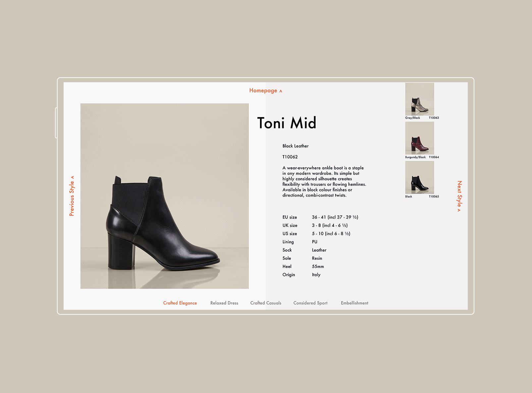Click the T10063 style code label
532x393 pixels.
(434, 118)
